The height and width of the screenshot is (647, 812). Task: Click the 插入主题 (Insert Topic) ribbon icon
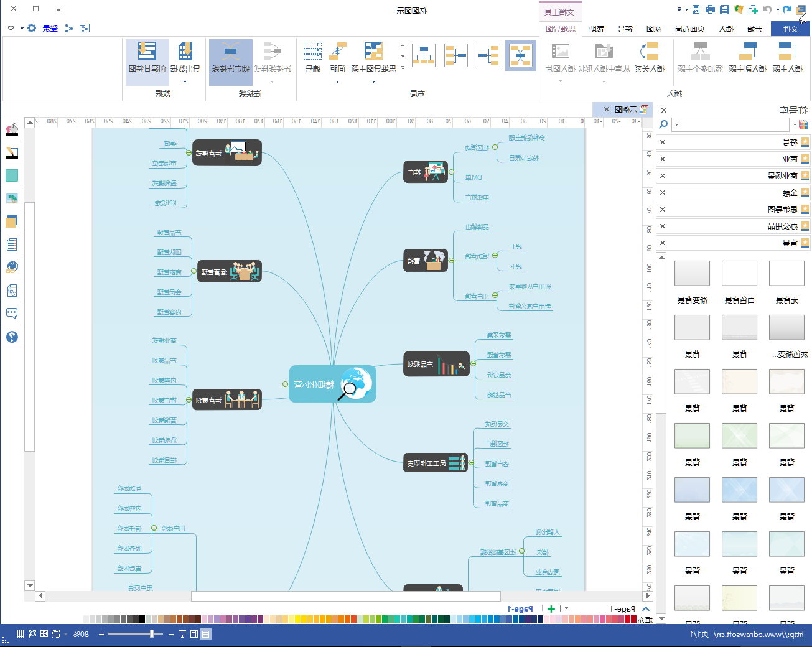tap(787, 57)
